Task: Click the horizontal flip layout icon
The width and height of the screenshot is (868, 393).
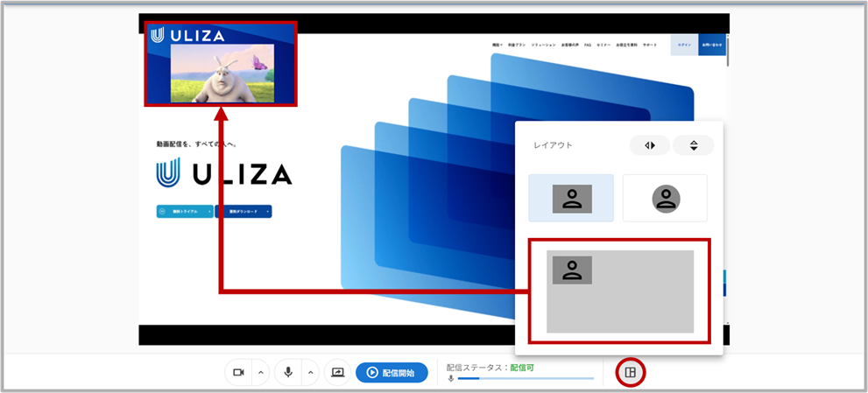Action: [x=650, y=145]
